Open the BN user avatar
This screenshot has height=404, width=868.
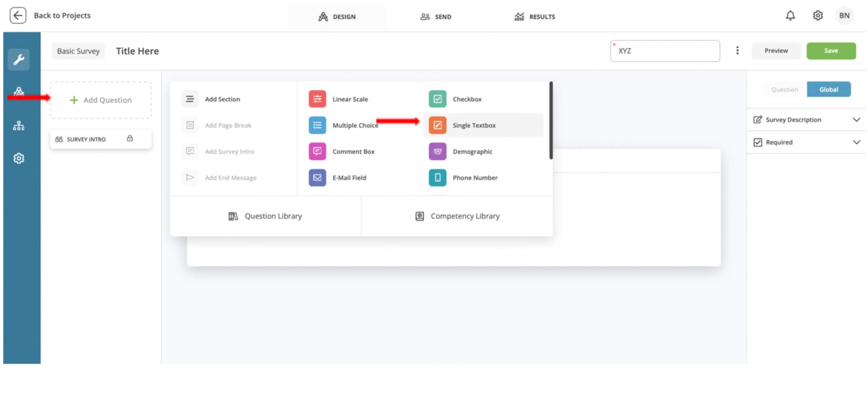click(x=844, y=16)
